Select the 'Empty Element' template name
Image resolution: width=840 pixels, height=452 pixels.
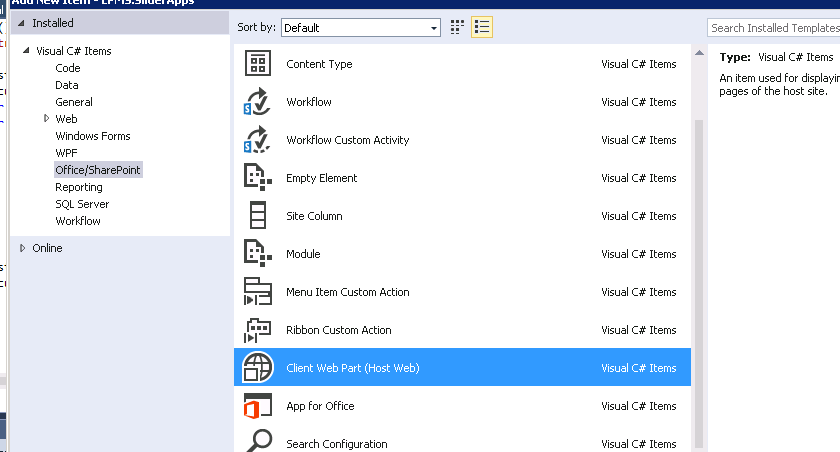coord(321,178)
